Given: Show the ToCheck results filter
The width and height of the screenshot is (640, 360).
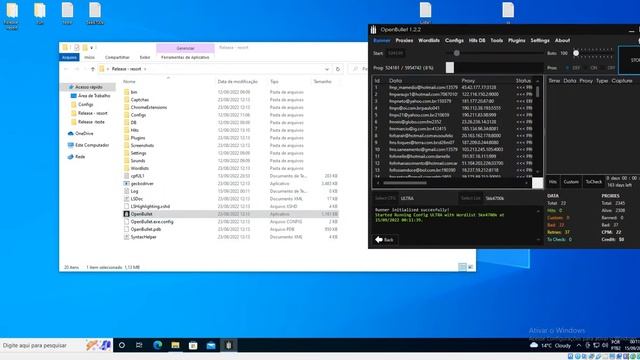Looking at the screenshot, I should tap(593, 182).
